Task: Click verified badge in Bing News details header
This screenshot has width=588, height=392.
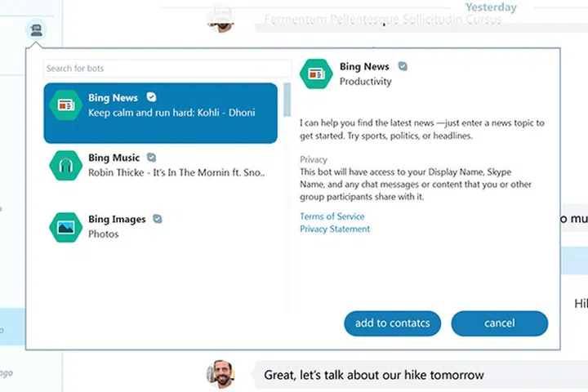Action: pyautogui.click(x=403, y=66)
